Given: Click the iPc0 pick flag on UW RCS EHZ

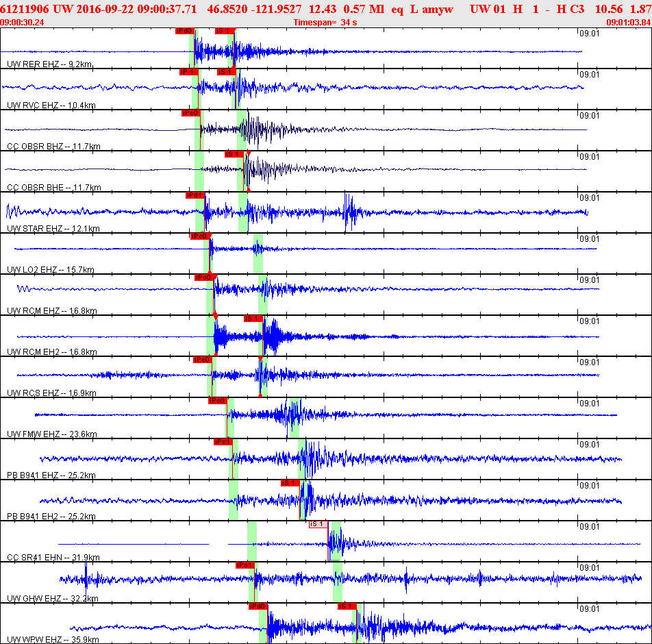Looking at the screenshot, I should tap(202, 360).
